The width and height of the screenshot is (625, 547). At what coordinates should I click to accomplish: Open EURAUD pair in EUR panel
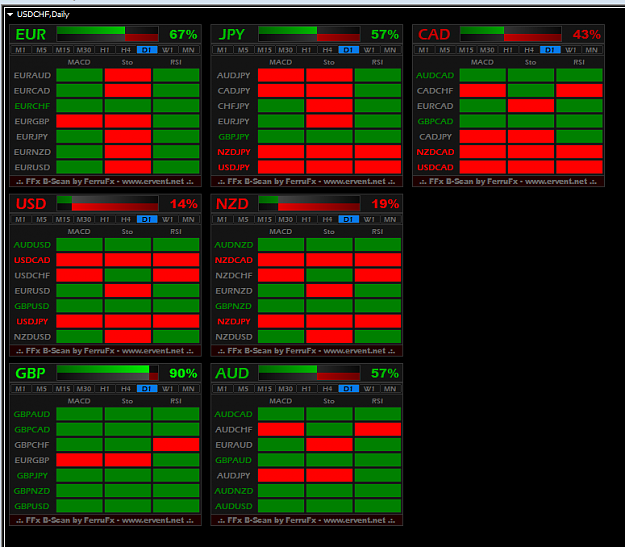point(32,75)
